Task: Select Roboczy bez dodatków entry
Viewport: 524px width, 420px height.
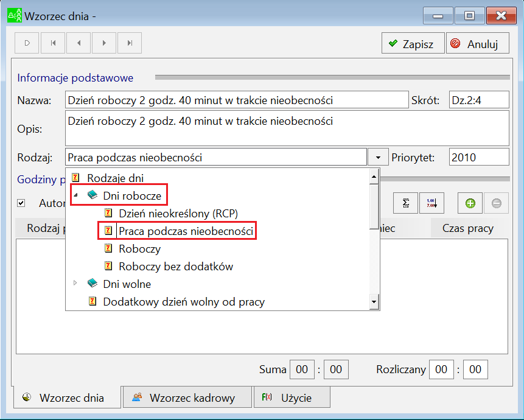Action: click(176, 266)
